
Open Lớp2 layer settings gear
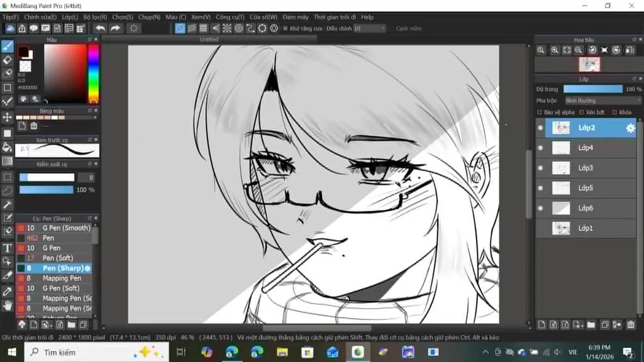point(630,128)
